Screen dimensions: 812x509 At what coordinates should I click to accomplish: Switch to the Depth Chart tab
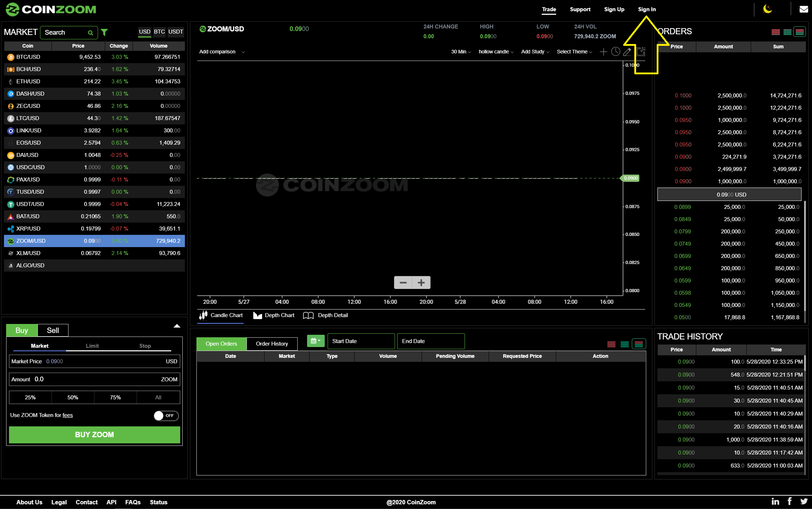tap(274, 315)
